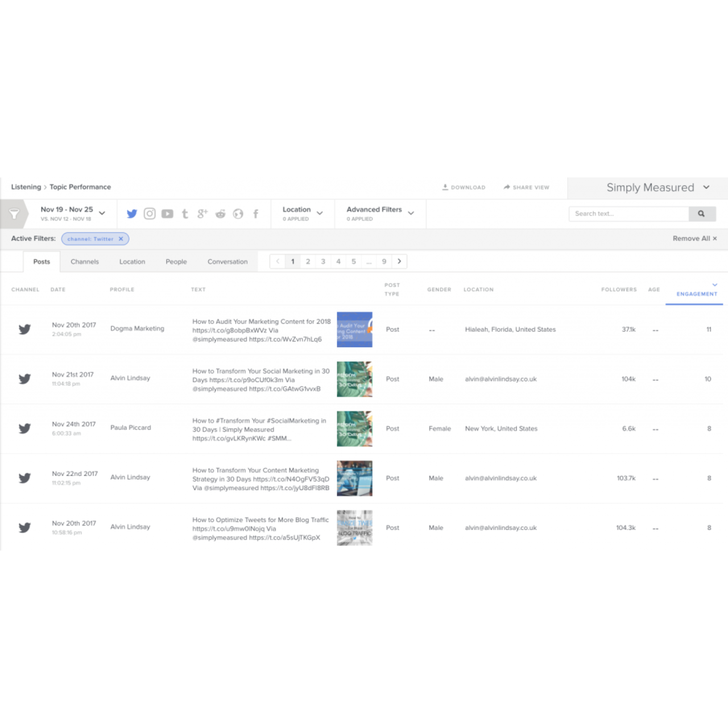Select the Twitter channel filter icon

pyautogui.click(x=132, y=213)
